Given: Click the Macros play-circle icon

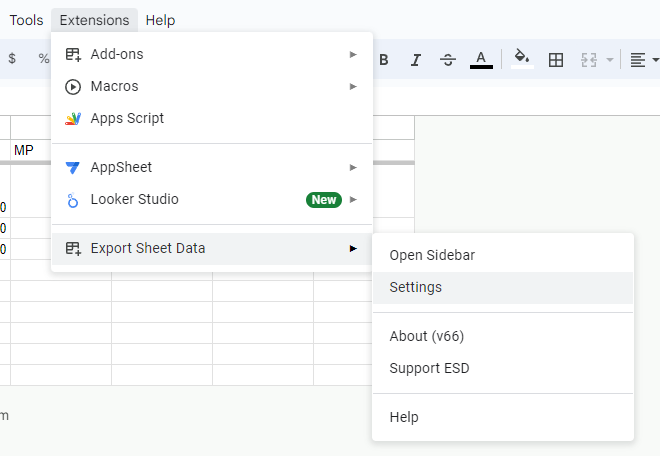Looking at the screenshot, I should tap(73, 87).
